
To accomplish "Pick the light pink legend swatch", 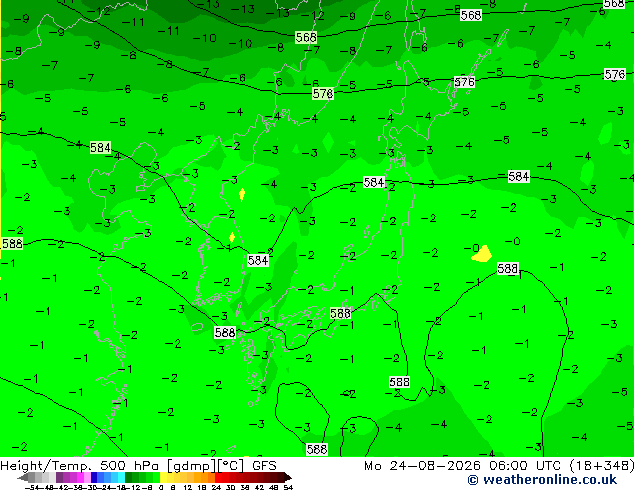I will [x=87, y=477].
